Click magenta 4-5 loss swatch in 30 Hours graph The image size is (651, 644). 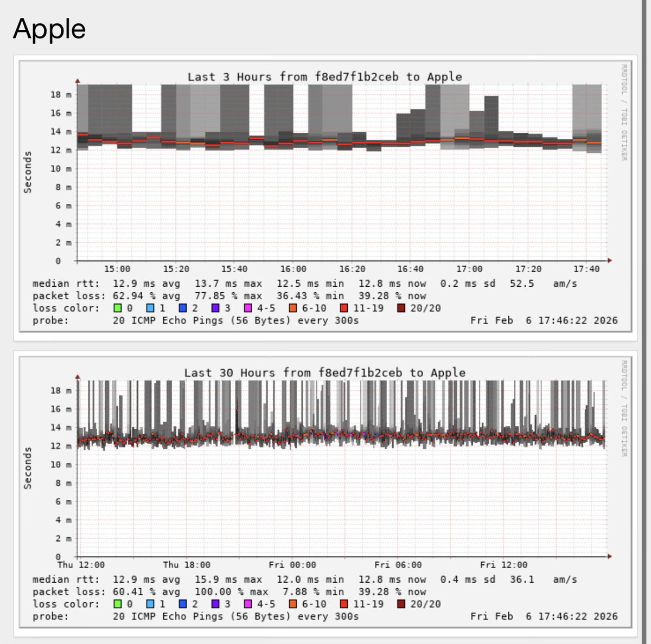coord(248,604)
